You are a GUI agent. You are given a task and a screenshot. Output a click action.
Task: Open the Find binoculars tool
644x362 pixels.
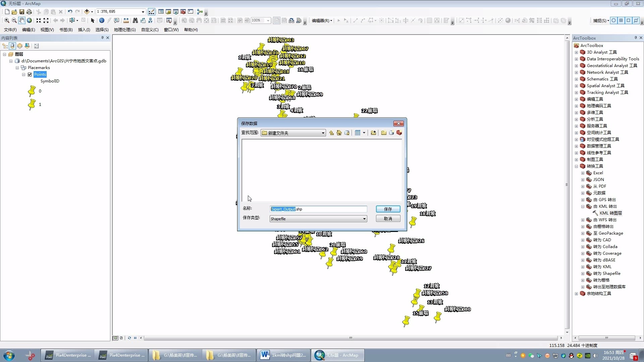tap(135, 20)
